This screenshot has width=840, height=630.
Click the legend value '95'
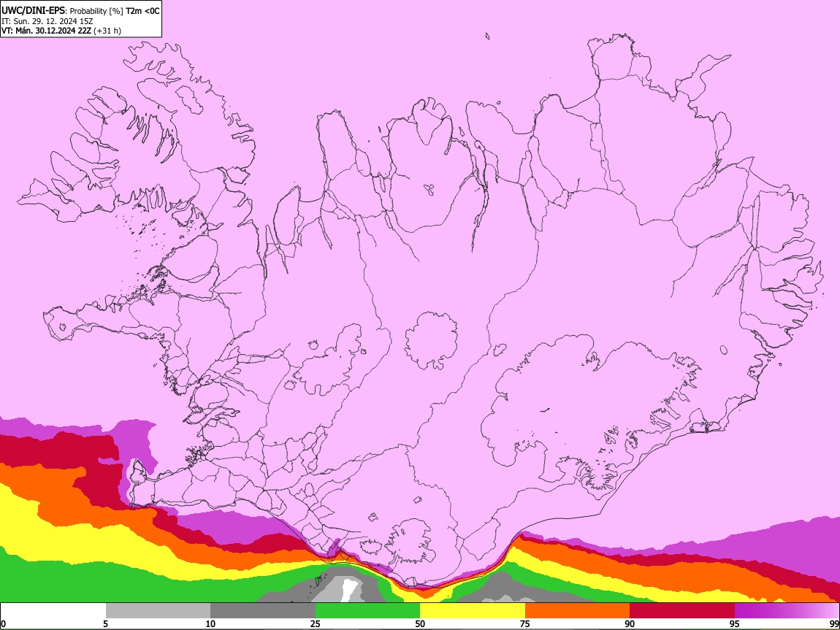coord(735,624)
